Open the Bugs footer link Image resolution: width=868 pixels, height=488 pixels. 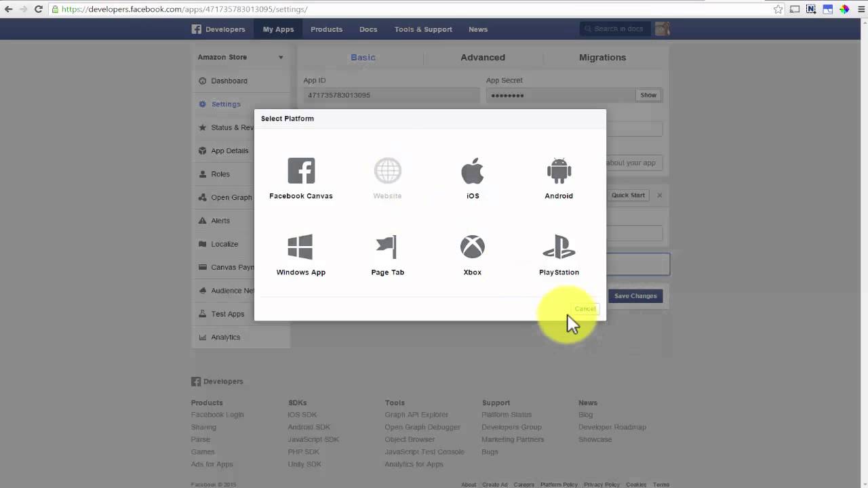click(x=490, y=452)
